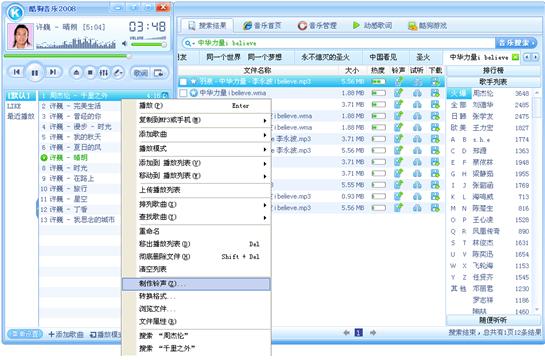Click the 歌手列表 button

click(493, 82)
